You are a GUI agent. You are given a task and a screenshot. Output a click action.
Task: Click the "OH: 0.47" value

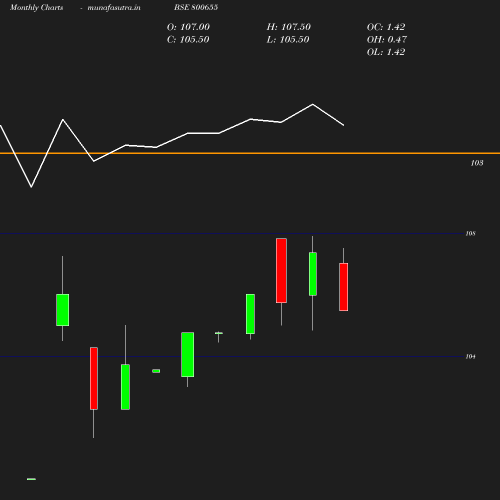387,40
